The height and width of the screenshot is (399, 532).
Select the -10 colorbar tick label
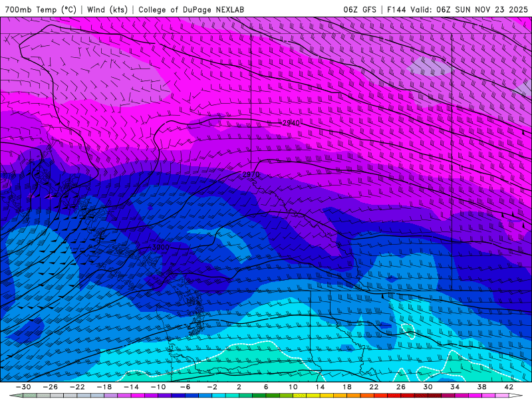(x=158, y=387)
